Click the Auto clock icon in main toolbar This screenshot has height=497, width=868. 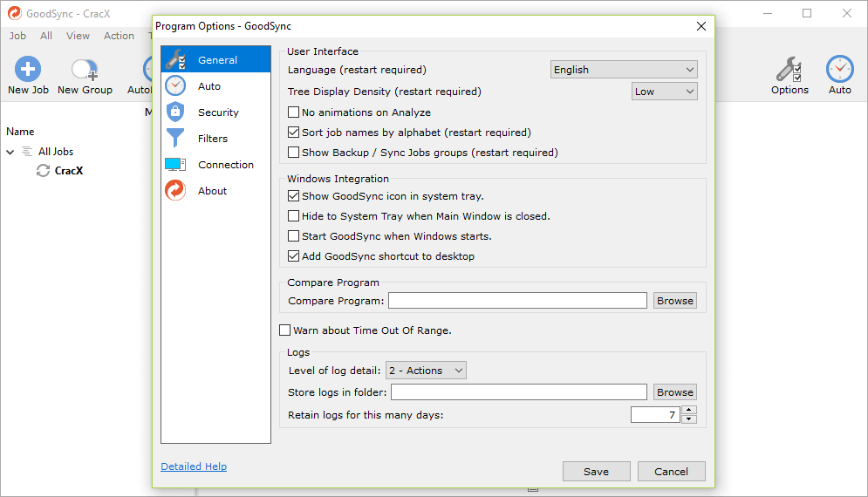click(840, 69)
